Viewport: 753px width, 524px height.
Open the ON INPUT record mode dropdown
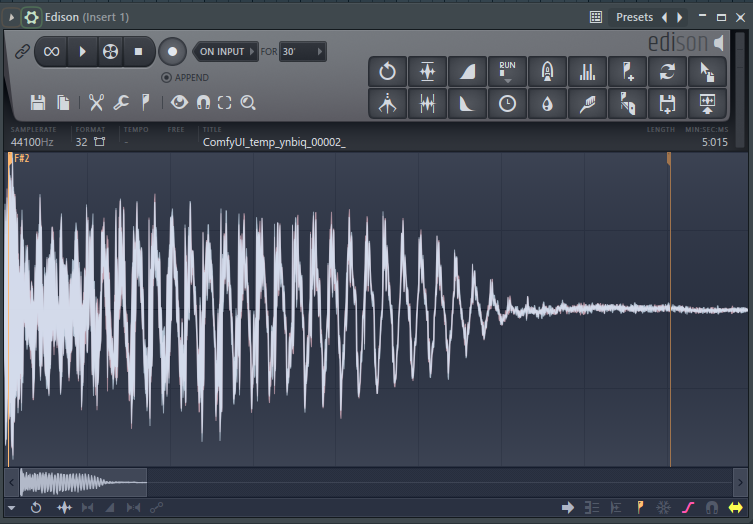(x=227, y=51)
